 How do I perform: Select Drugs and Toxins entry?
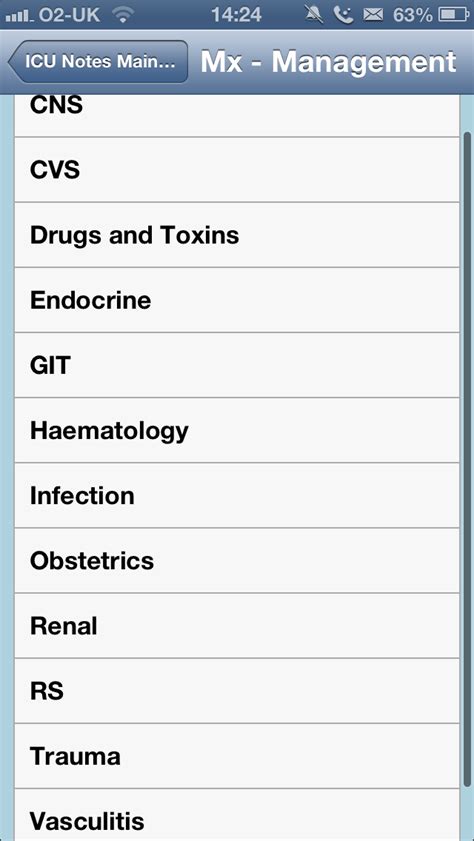tap(236, 235)
